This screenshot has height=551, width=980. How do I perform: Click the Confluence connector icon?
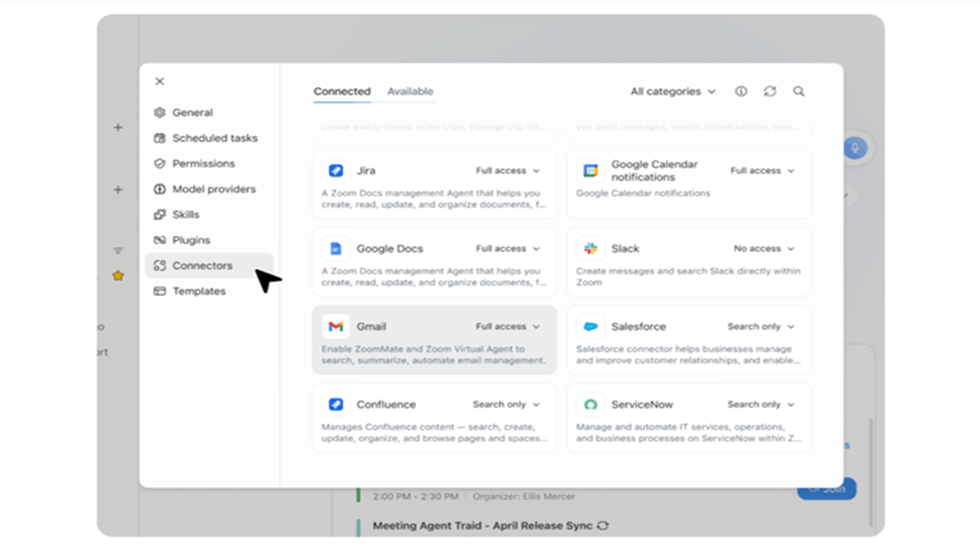pyautogui.click(x=336, y=404)
